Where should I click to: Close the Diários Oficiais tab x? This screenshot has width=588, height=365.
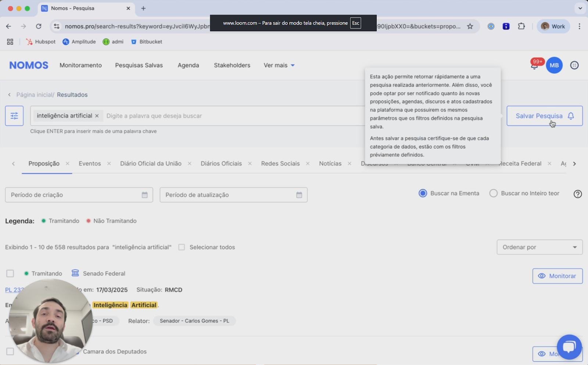pyautogui.click(x=250, y=163)
